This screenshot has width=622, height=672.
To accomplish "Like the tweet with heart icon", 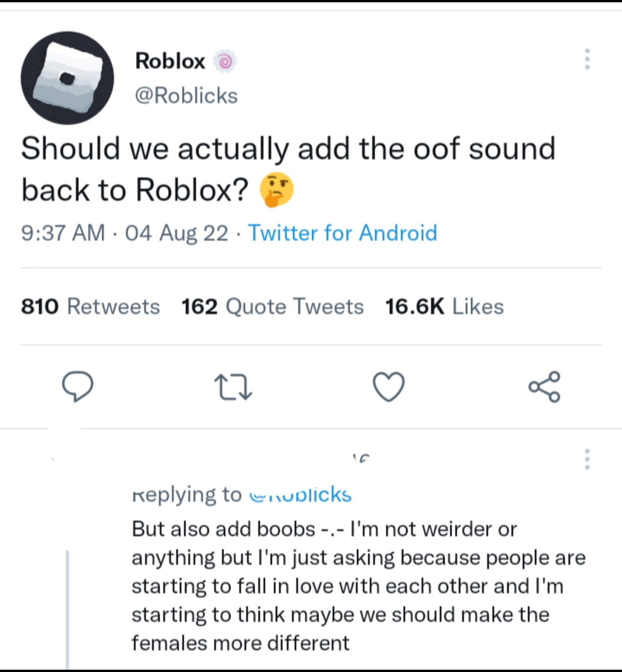I will click(x=389, y=387).
